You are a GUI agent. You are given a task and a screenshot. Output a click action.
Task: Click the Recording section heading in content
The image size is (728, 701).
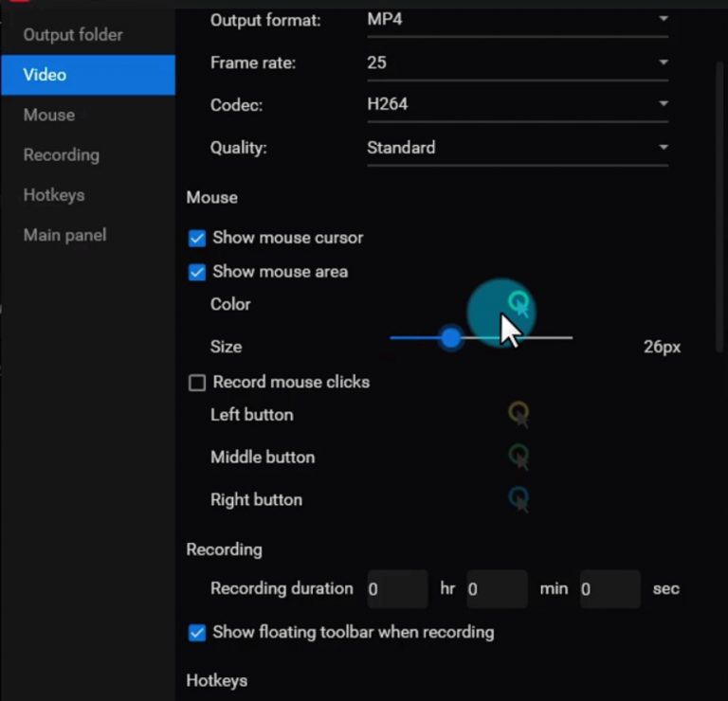[225, 549]
